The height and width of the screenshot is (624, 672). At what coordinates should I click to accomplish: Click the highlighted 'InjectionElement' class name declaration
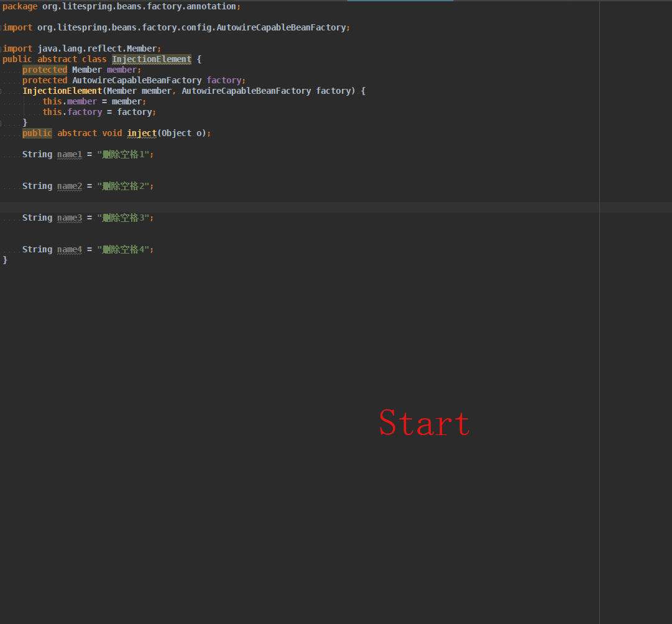coord(152,59)
